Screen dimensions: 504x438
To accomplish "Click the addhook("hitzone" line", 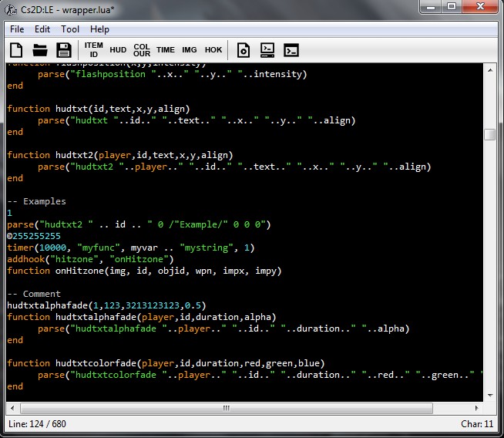I will point(90,259).
